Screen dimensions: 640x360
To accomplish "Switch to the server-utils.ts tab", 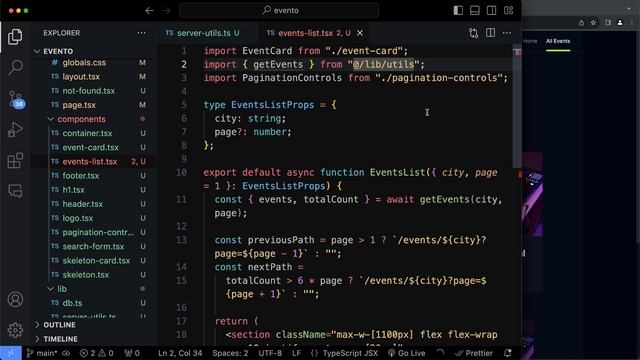I will pos(203,33).
